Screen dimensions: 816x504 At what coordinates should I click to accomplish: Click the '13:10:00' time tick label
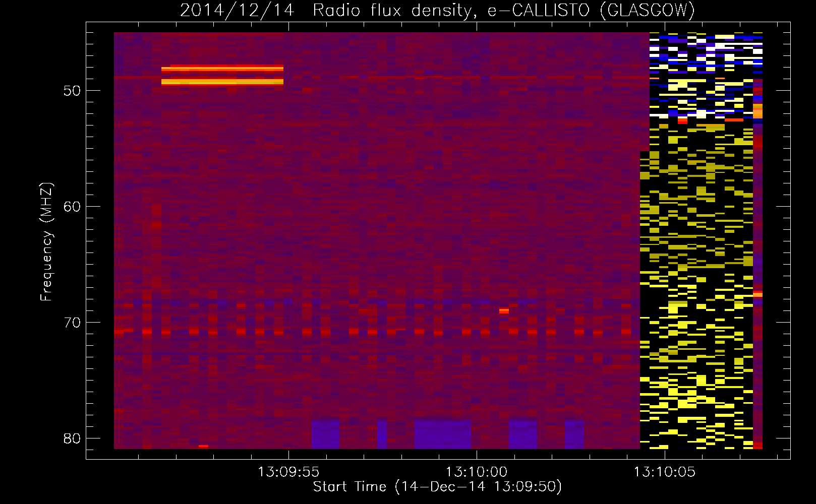click(477, 472)
